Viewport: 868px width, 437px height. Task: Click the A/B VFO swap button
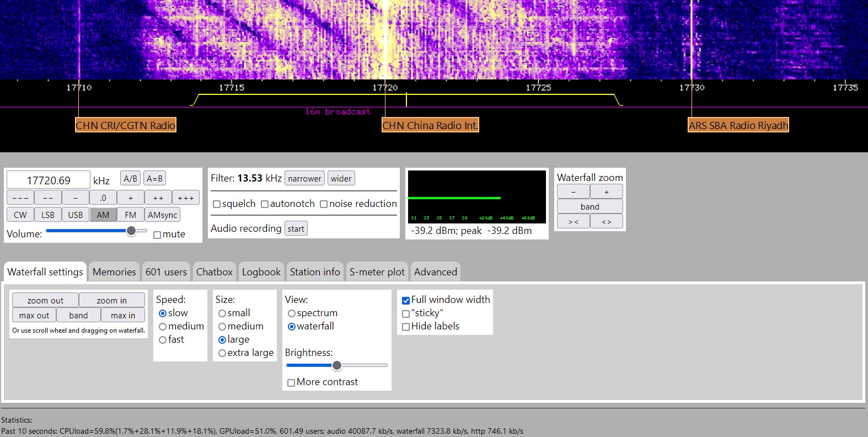pos(130,179)
